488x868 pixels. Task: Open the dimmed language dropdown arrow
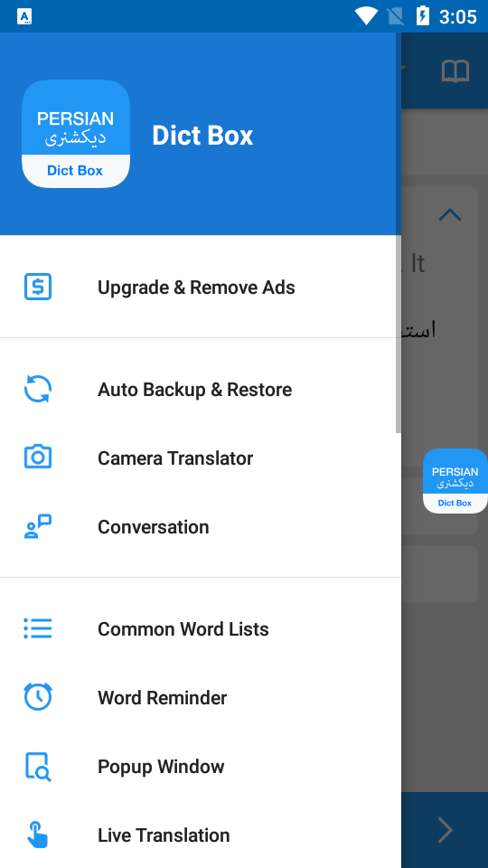[x=403, y=69]
